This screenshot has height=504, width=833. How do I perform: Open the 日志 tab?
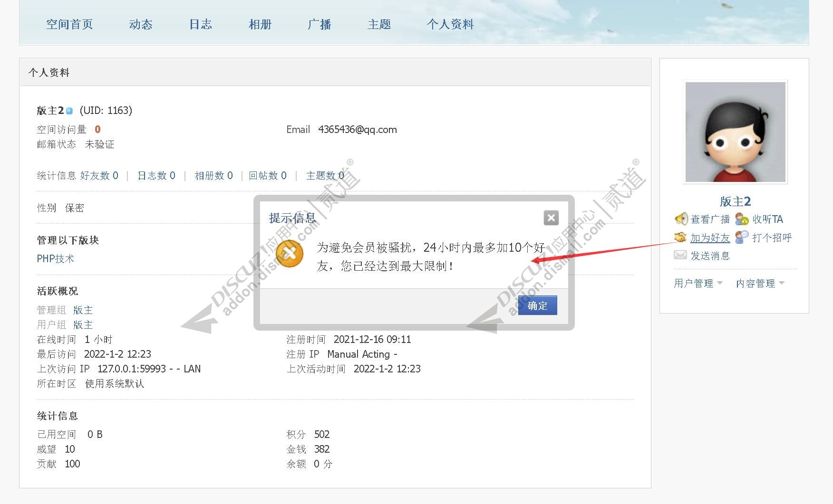201,24
